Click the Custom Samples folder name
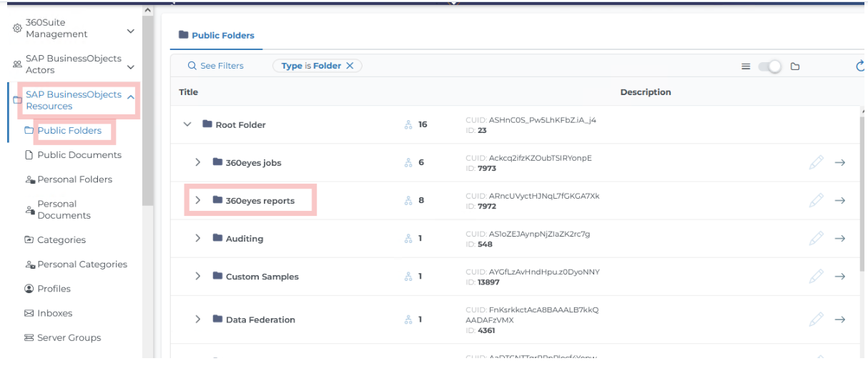 [x=262, y=277]
